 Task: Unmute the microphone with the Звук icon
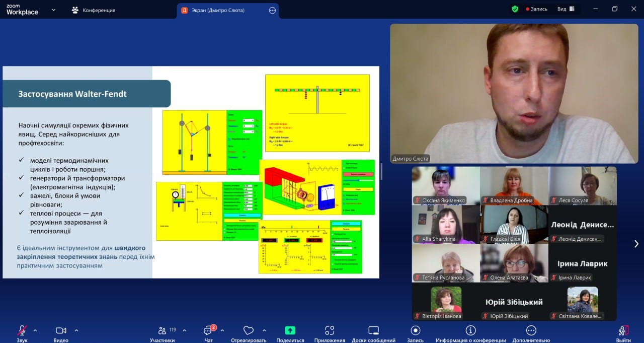pos(22,331)
